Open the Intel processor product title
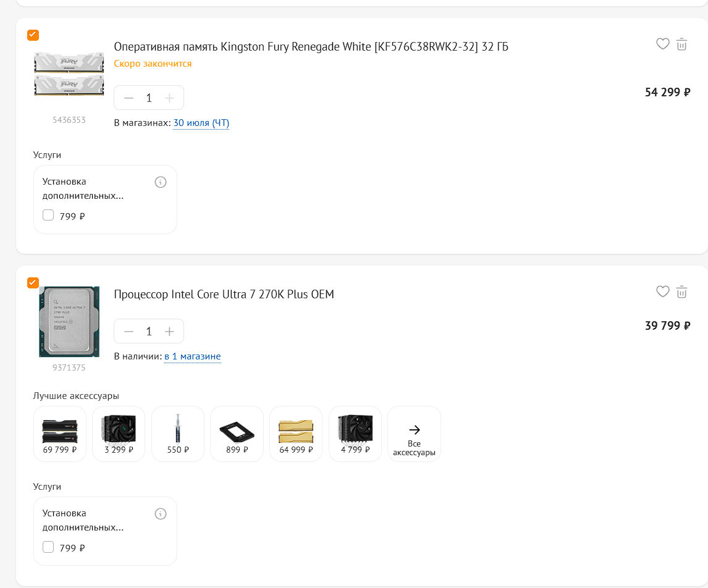The width and height of the screenshot is (708, 588). click(x=224, y=295)
